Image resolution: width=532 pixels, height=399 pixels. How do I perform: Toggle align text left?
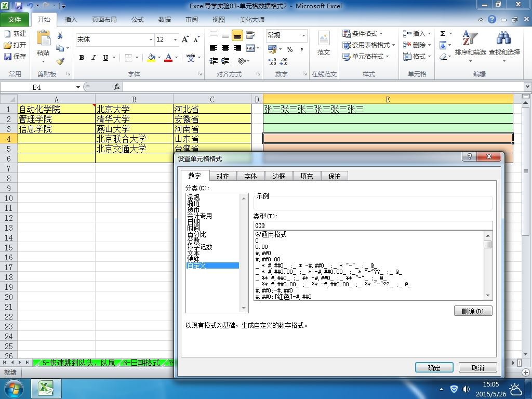click(x=214, y=48)
